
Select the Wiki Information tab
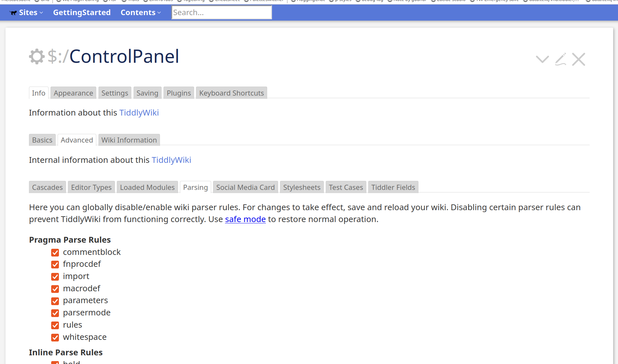click(x=129, y=140)
